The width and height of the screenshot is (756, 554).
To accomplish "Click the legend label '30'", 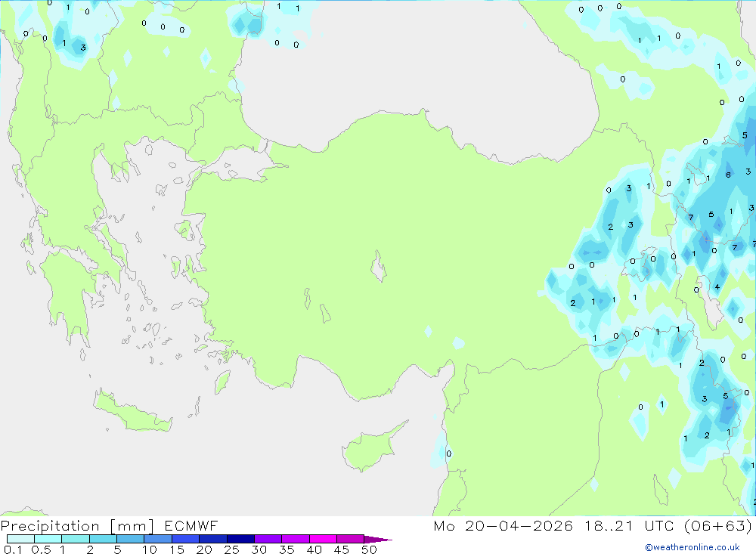I will coord(259,549).
